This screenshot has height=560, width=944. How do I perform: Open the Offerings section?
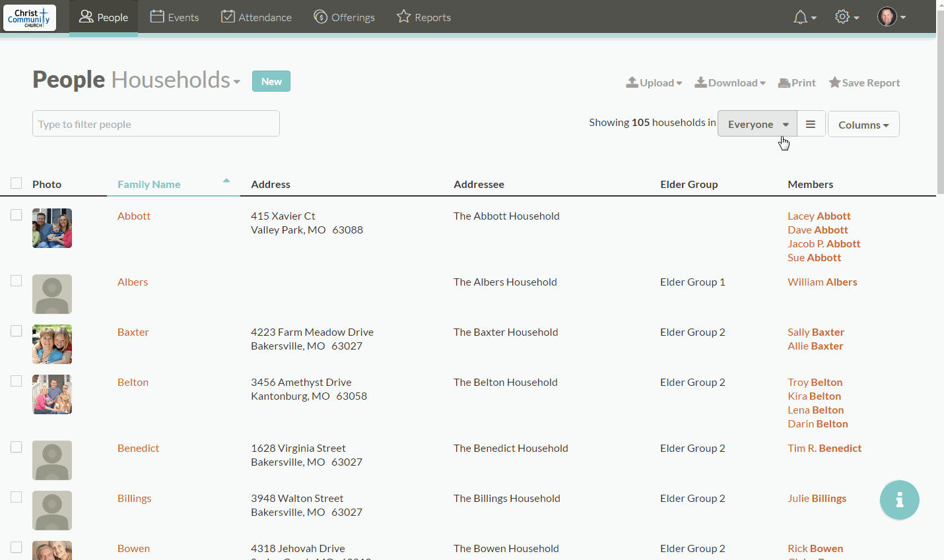pyautogui.click(x=344, y=16)
